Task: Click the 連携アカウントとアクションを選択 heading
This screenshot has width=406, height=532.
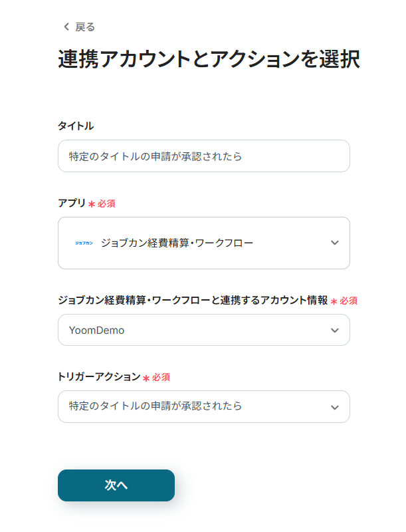Action: tap(209, 59)
